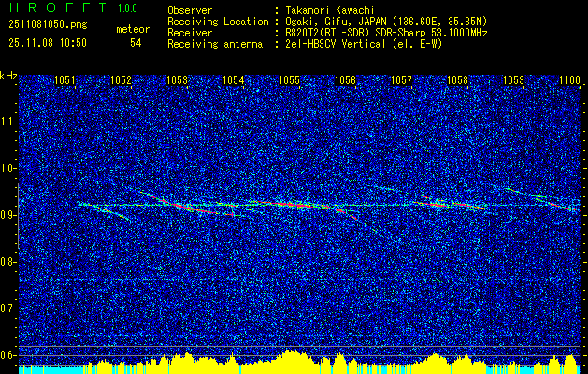
Task: Click the meteor label
Action: coord(133,29)
